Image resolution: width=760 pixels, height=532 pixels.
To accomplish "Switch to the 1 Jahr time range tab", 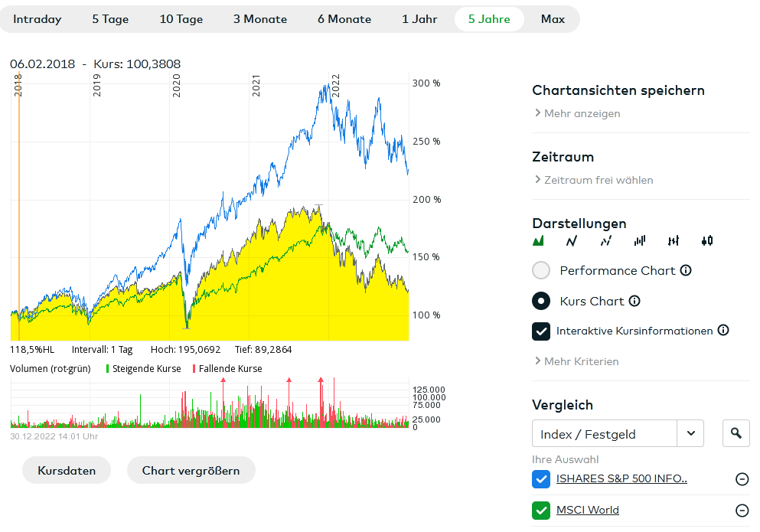I will tap(420, 19).
